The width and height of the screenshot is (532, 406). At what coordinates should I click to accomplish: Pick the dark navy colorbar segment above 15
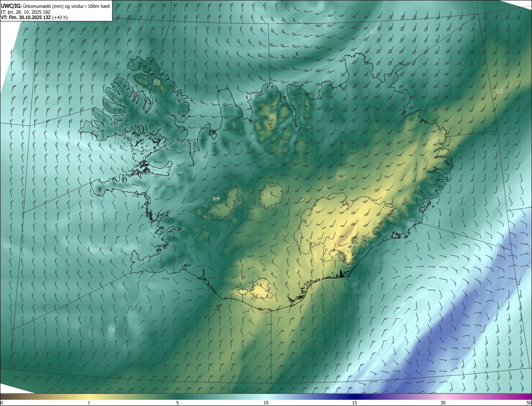tap(355, 397)
